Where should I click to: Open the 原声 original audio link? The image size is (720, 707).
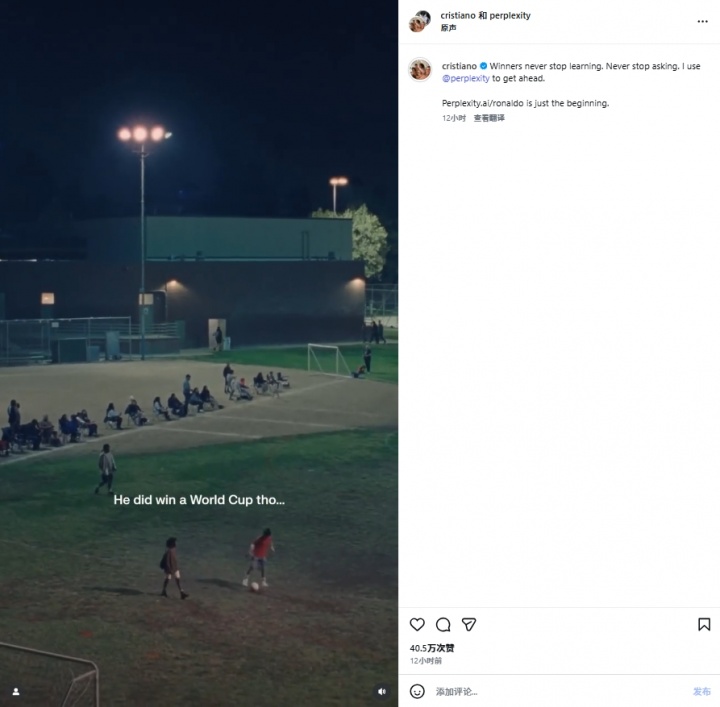click(x=448, y=28)
